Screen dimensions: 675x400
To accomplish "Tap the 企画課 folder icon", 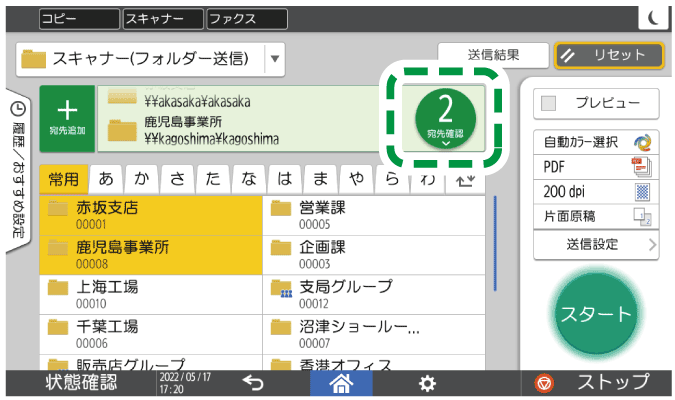I will coord(281,248).
